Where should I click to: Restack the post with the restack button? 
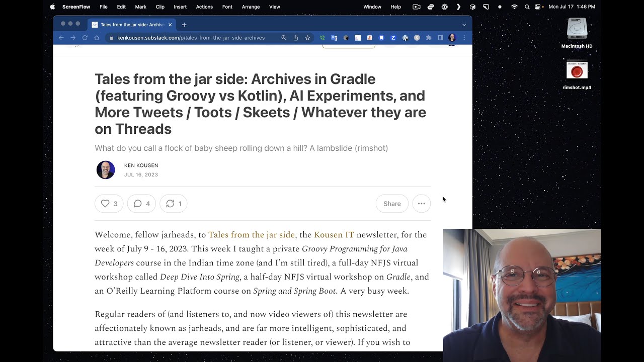tap(174, 204)
